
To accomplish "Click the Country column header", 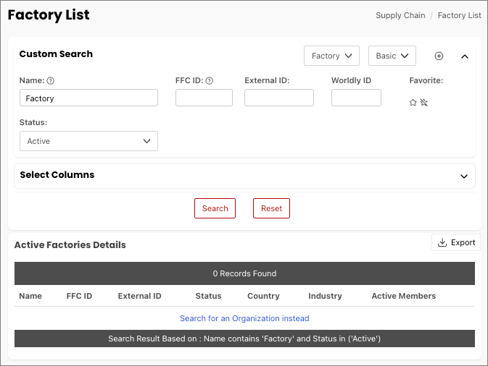I will [x=263, y=296].
